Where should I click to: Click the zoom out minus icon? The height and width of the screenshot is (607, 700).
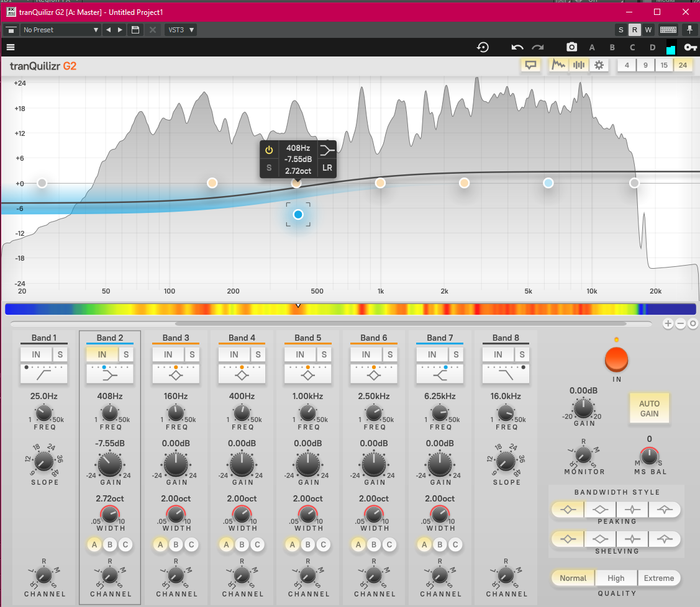[680, 324]
